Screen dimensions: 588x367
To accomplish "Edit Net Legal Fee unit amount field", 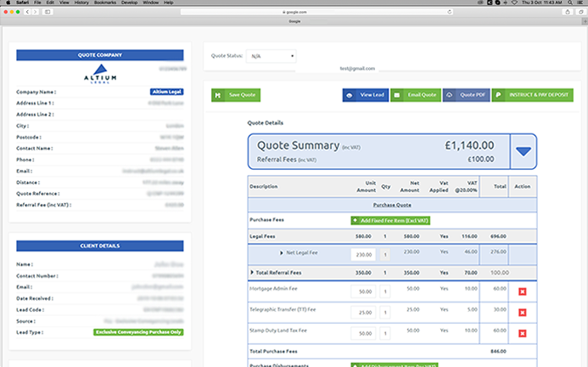I will [x=363, y=254].
